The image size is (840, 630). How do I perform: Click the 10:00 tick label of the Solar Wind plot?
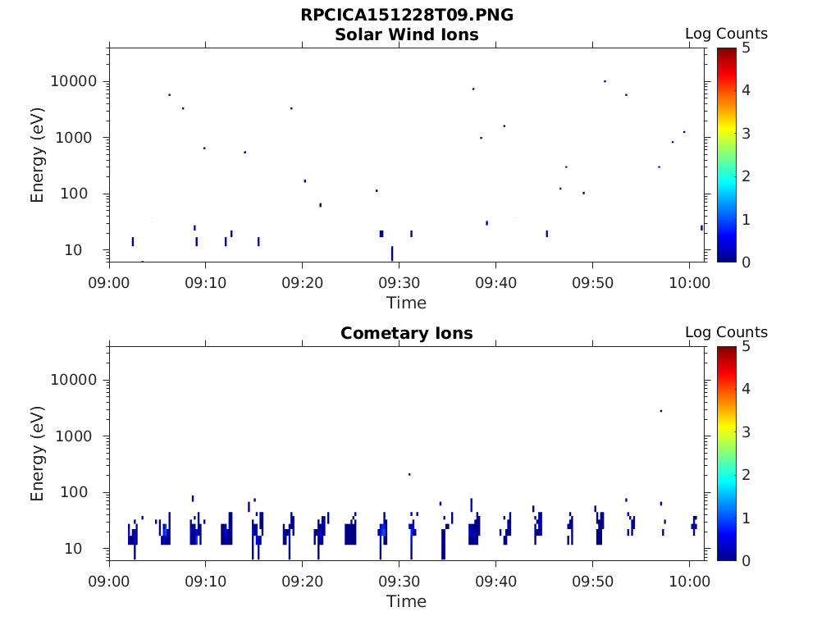pyautogui.click(x=689, y=283)
